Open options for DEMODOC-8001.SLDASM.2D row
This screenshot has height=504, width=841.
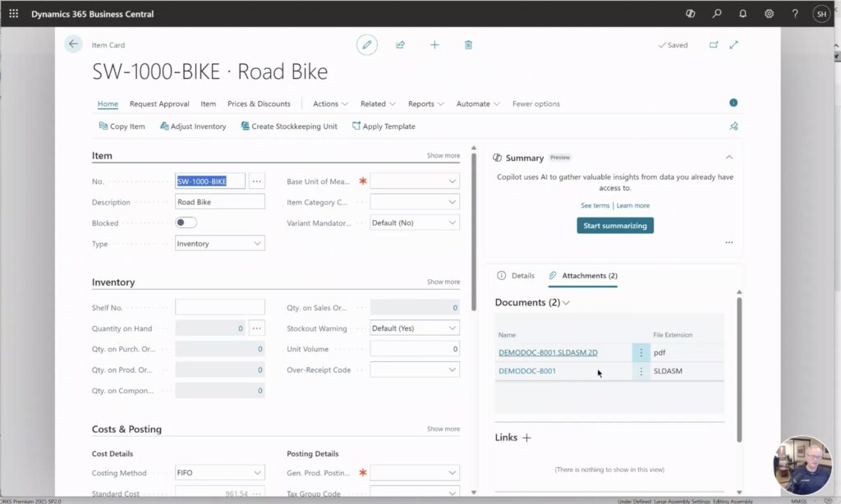641,352
